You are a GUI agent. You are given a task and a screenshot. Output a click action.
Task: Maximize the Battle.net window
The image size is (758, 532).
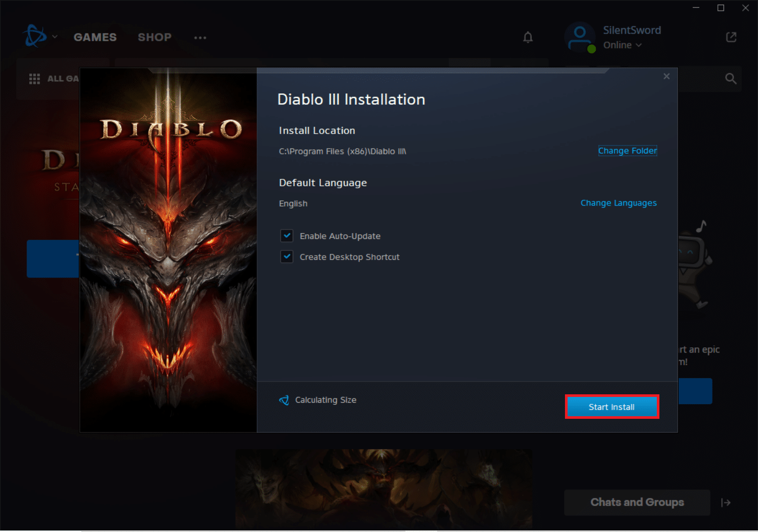(720, 8)
